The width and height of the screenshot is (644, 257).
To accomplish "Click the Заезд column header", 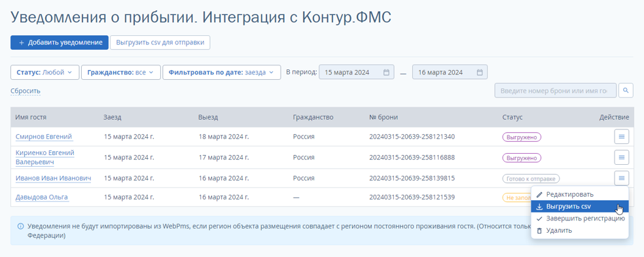I will (113, 118).
